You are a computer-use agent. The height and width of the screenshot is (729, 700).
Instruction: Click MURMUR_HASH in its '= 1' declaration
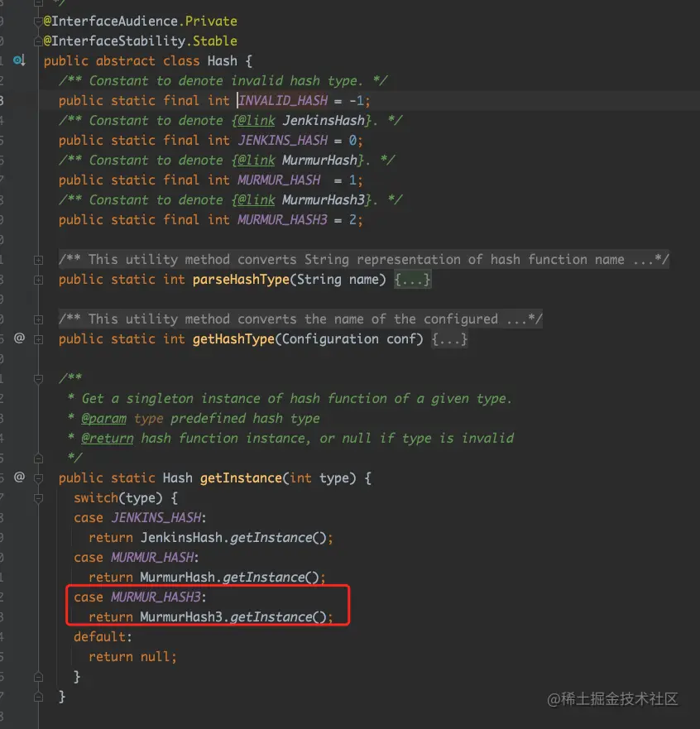pos(279,180)
